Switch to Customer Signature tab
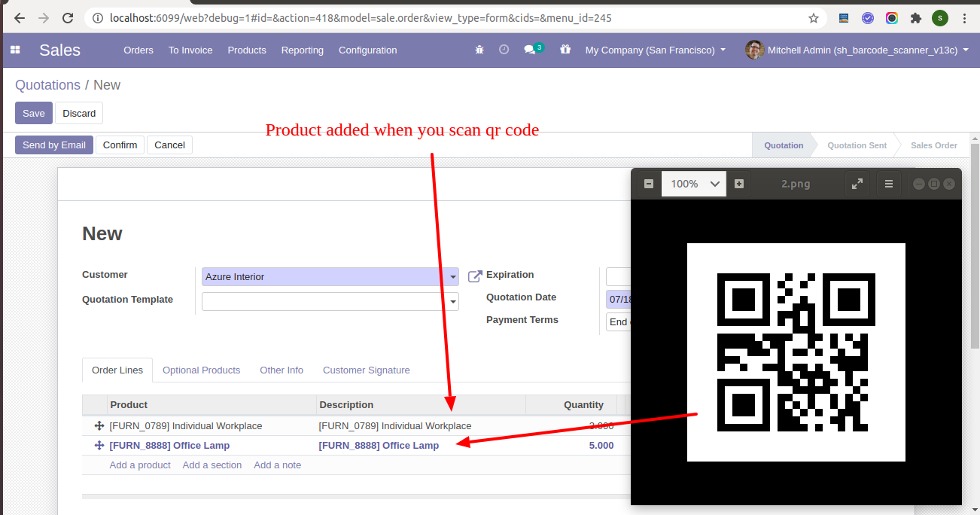 tap(367, 370)
